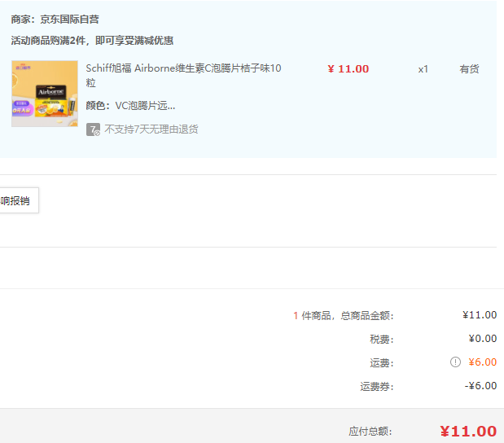Click the shipping fee info icon
The height and width of the screenshot is (443, 504).
coord(455,362)
